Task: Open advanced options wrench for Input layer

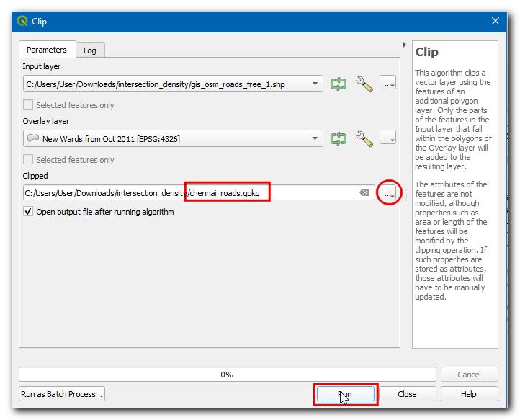Action: coord(364,84)
